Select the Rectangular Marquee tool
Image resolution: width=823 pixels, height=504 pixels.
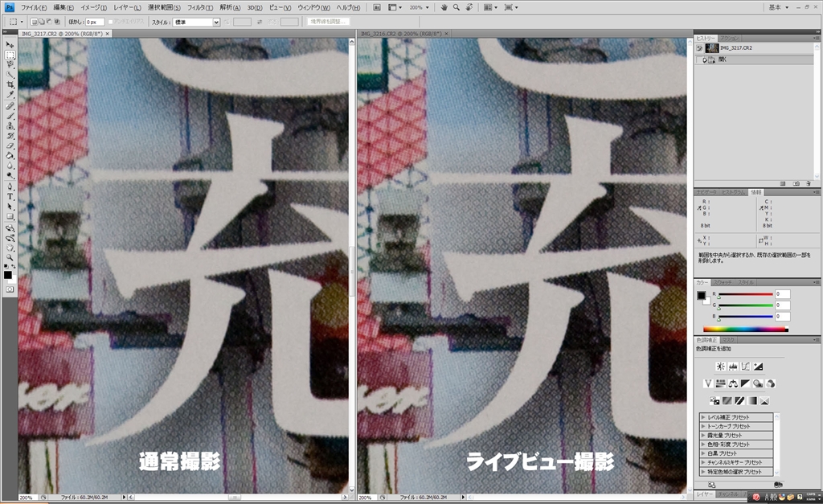click(x=10, y=55)
